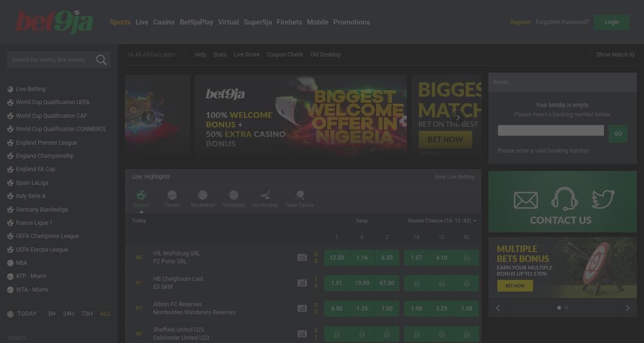Open the Promotions tab
Screen dimensions: 644x343
point(352,22)
